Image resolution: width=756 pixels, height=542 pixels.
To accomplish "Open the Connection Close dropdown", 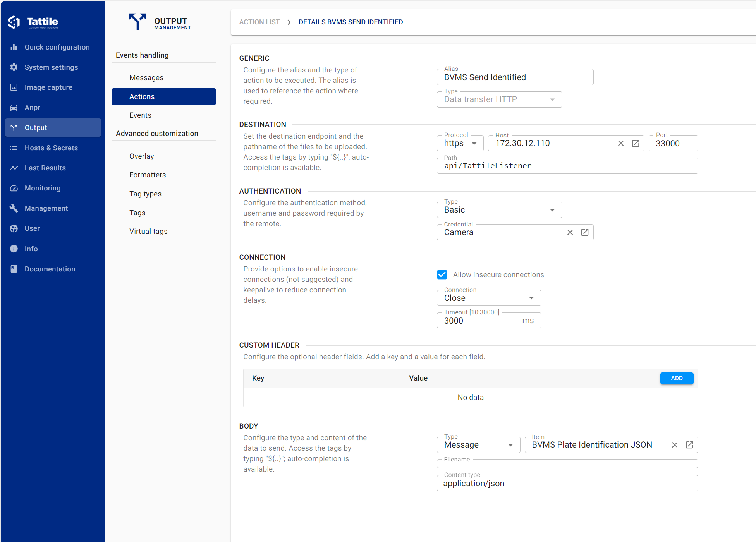I will point(489,298).
